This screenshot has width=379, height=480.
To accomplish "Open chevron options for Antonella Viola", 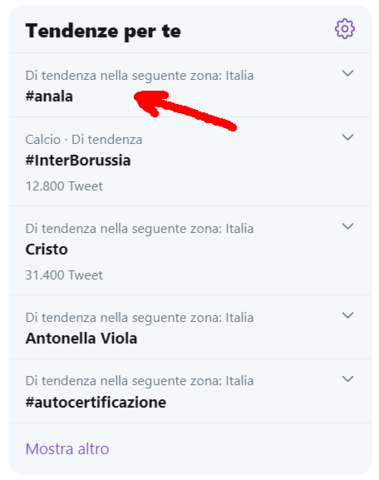I will point(348,315).
